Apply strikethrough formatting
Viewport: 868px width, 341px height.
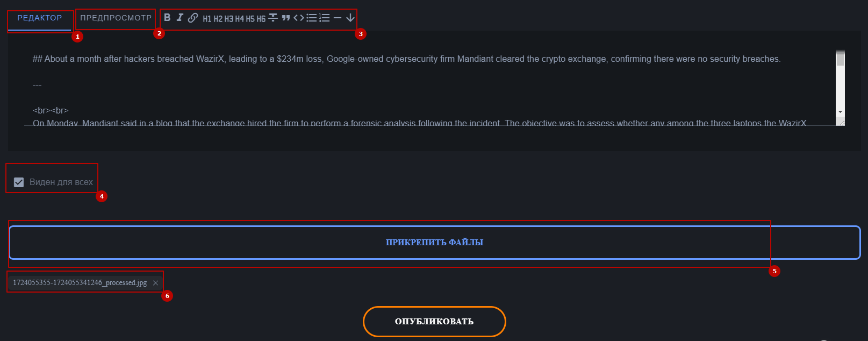point(273,18)
